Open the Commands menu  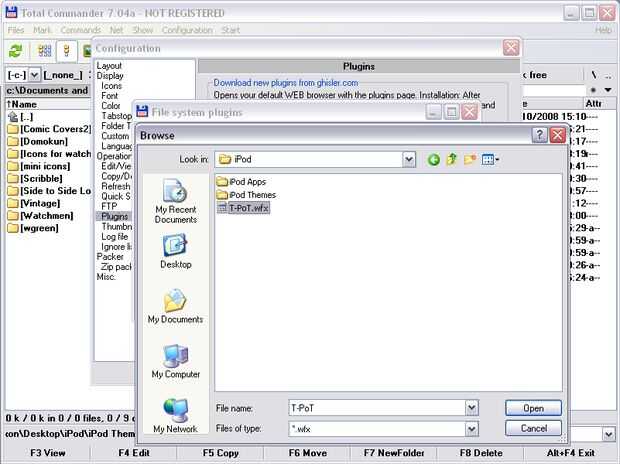81,30
